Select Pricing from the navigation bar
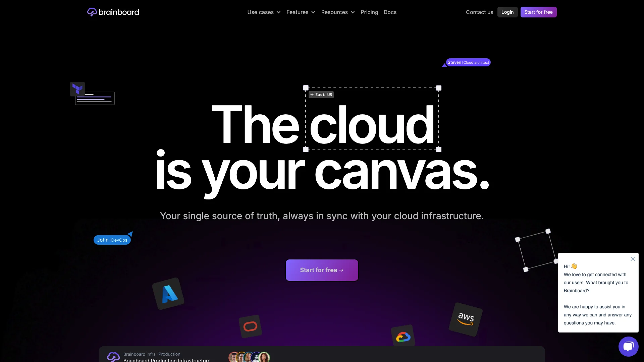Screen dimensions: 644x362 (369, 12)
